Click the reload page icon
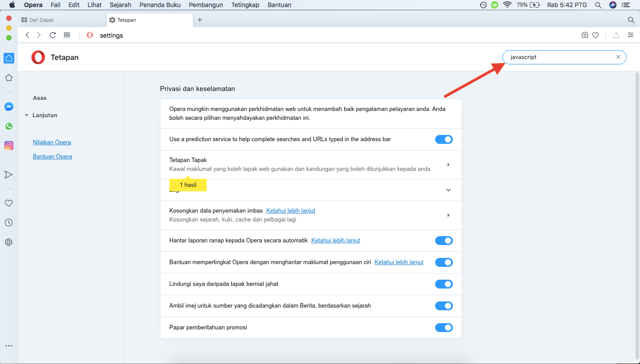The width and height of the screenshot is (640, 364). [x=52, y=35]
